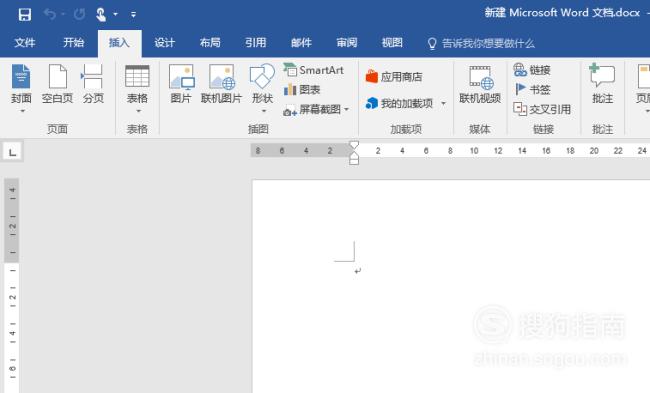Click the 告诉我你想要做什么 search box
The height and width of the screenshot is (393, 650).
point(482,43)
